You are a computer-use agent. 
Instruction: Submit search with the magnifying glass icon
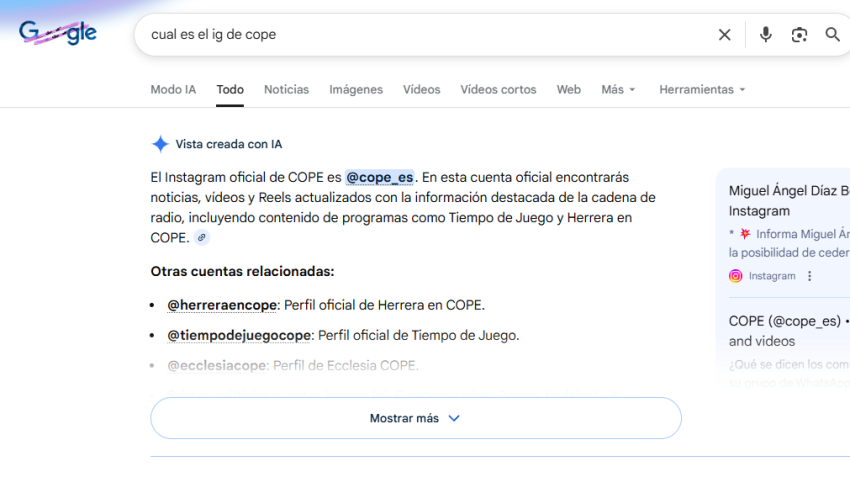coord(832,35)
